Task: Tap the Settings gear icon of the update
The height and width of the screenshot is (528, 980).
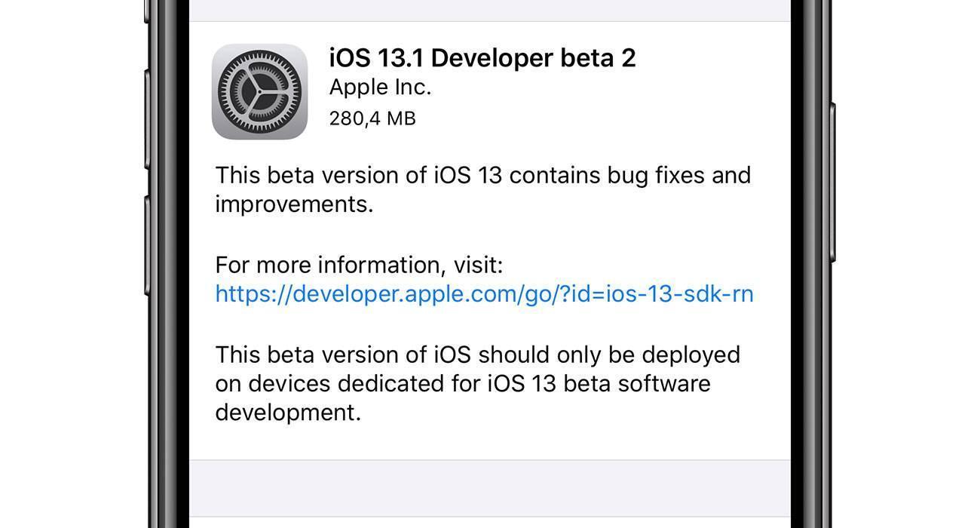Action: point(259,91)
